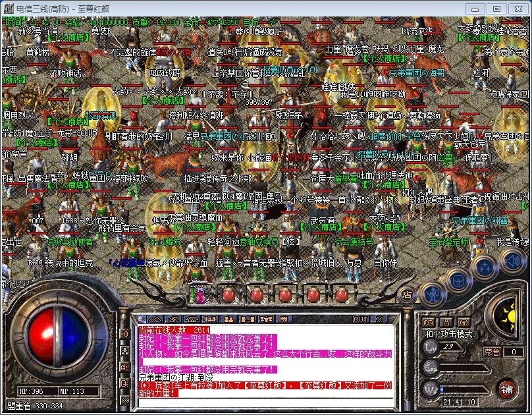This screenshot has width=532, height=415.
Task: Click the NPC labeled 卷轴兑换员
Action: point(259,242)
